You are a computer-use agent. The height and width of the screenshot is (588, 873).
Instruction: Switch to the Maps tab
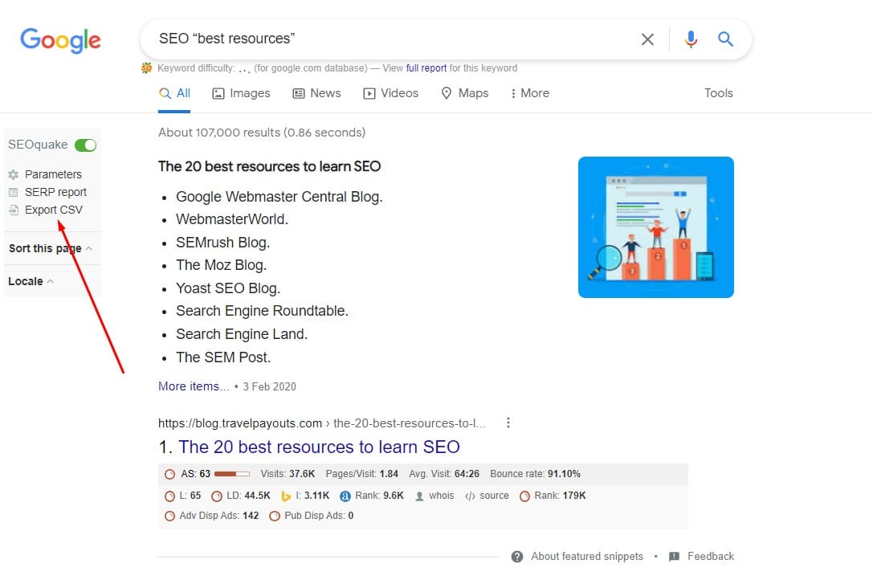pyautogui.click(x=464, y=93)
